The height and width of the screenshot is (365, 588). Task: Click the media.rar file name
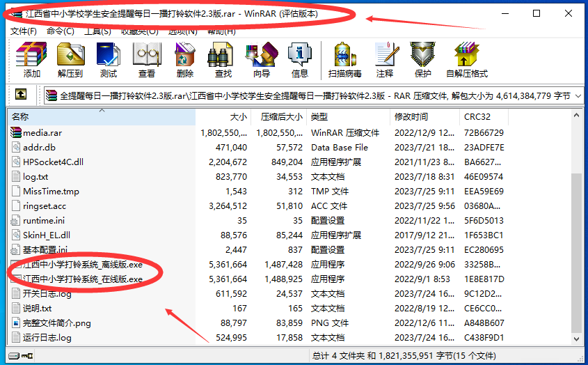(42, 132)
